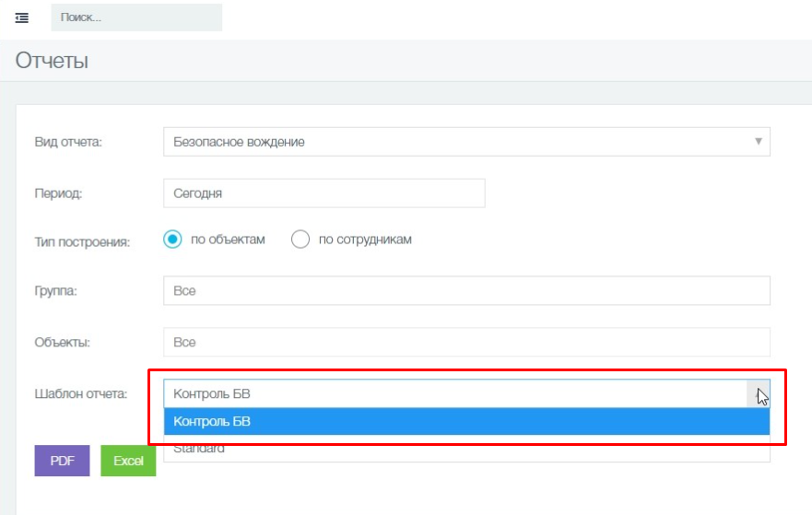Choose the highlighted Контроль БВ list option

point(465,422)
